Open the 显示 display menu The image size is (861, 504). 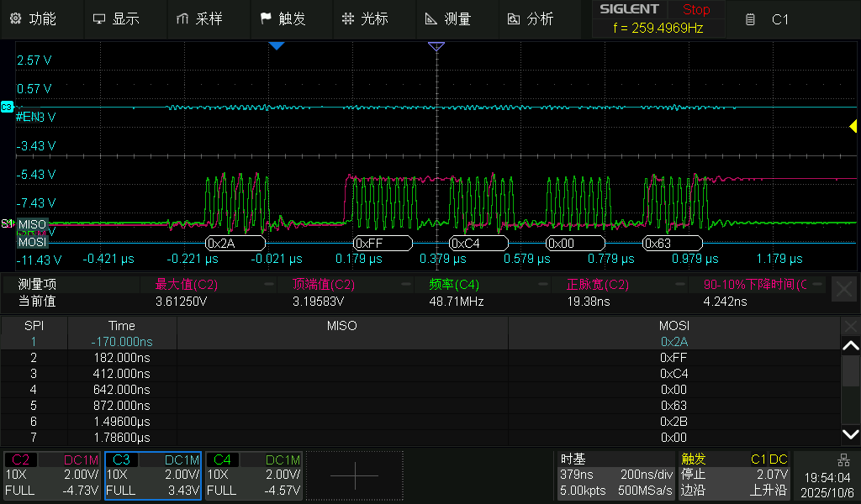click(x=116, y=18)
